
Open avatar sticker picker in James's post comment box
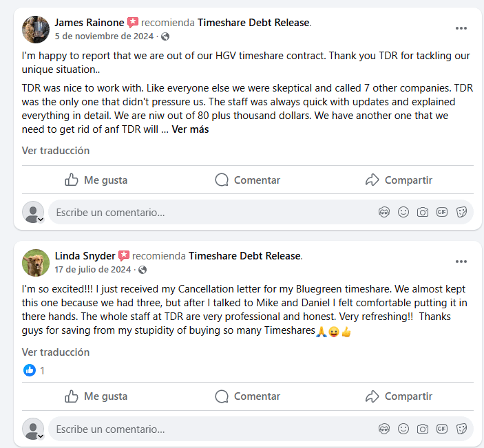384,212
